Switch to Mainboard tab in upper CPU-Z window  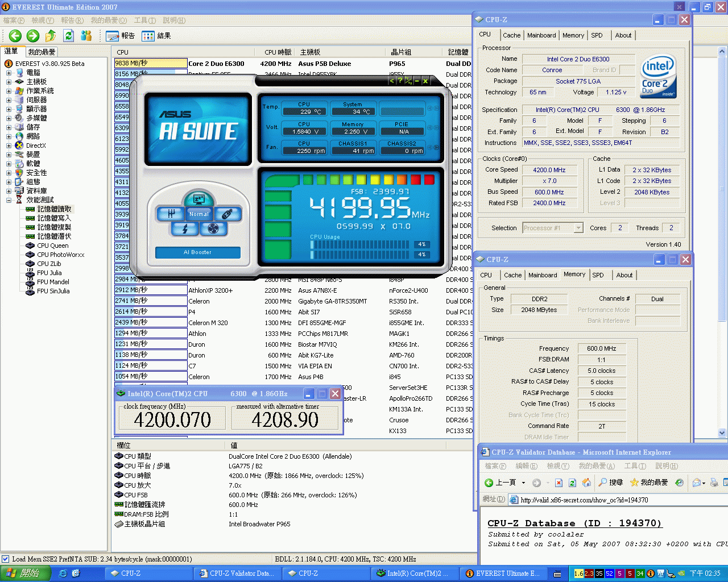click(541, 35)
